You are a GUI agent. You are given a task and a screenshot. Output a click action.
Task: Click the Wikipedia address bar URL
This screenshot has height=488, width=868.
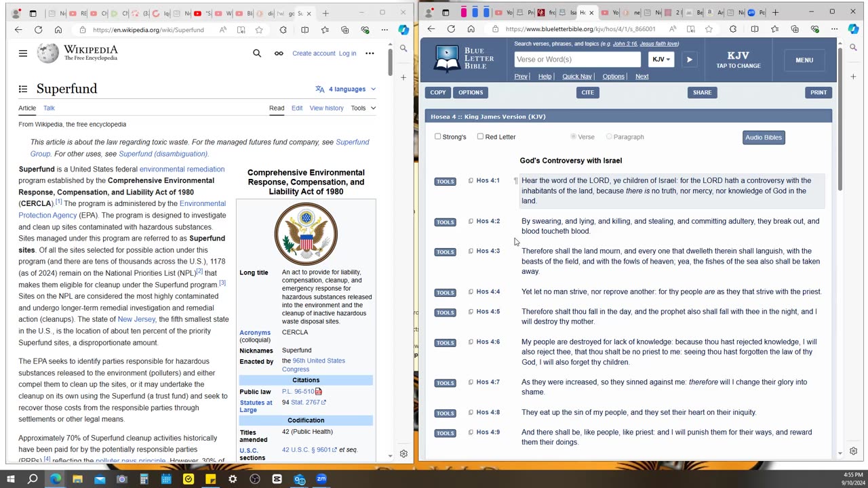tap(149, 30)
